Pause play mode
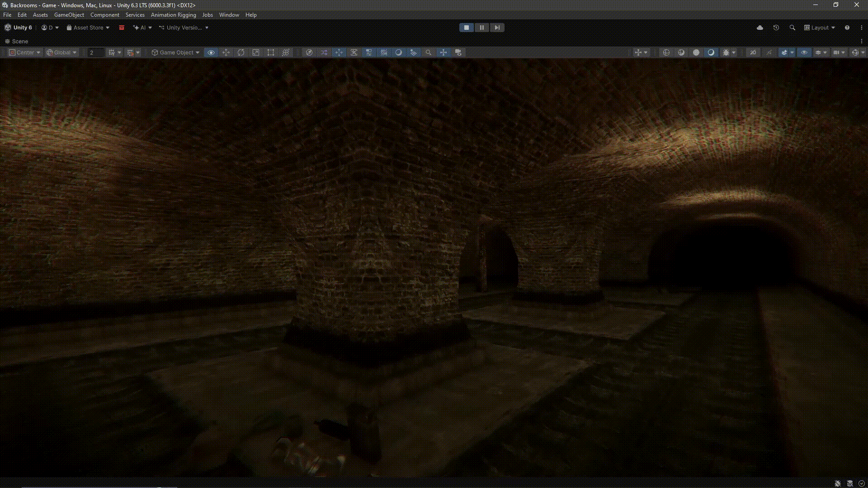This screenshot has height=488, width=868. (x=482, y=28)
